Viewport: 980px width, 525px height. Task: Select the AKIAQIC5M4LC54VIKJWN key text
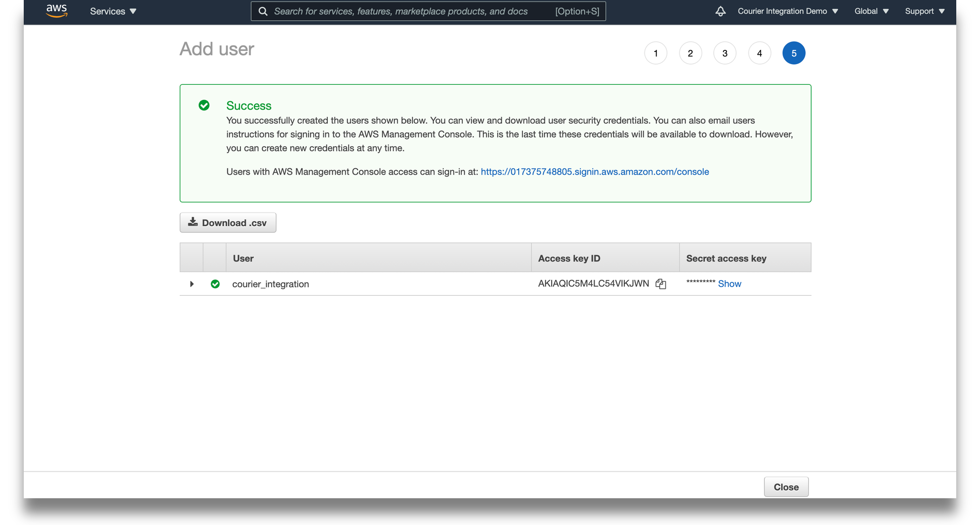(x=594, y=284)
